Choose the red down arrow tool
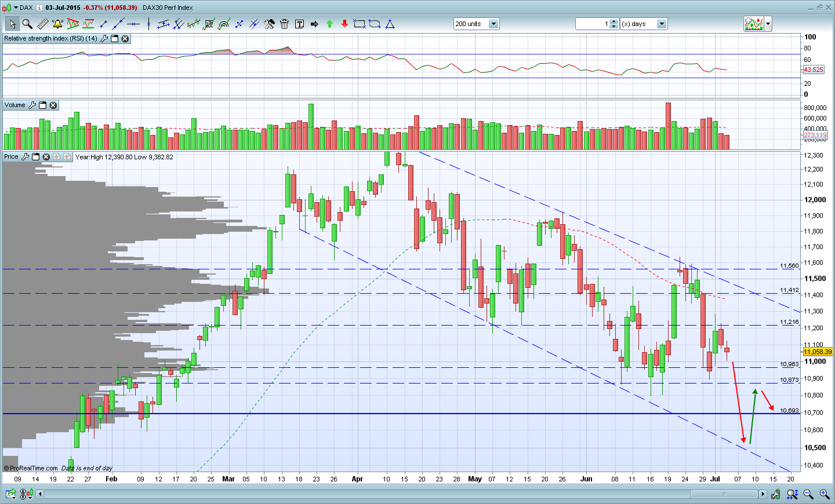This screenshot has width=835, height=504. point(344,24)
